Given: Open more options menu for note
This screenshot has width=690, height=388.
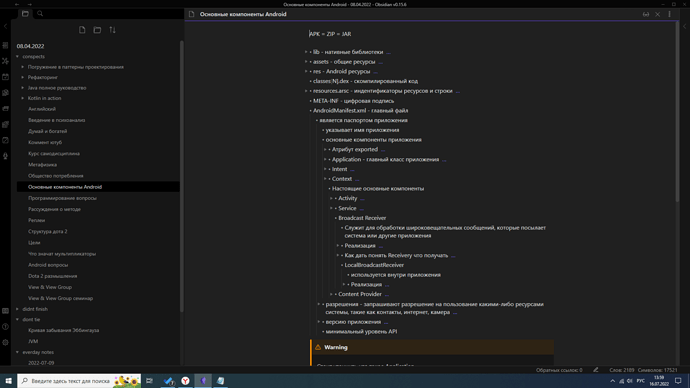Looking at the screenshot, I should point(669,14).
